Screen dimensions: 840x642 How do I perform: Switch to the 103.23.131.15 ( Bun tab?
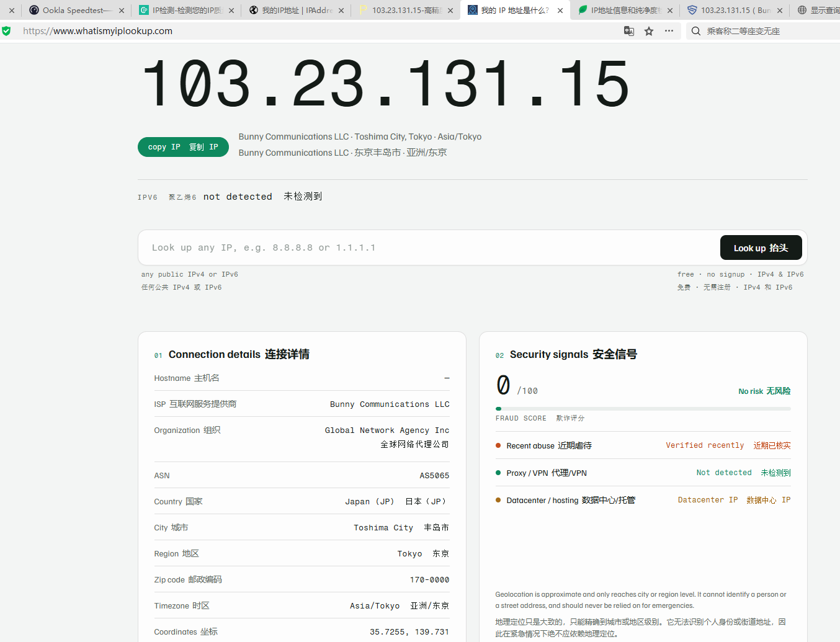click(735, 10)
